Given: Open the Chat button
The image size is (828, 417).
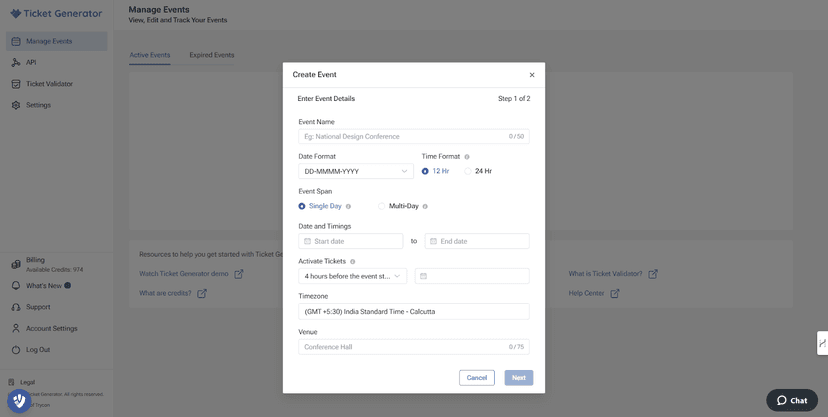Looking at the screenshot, I should (x=792, y=400).
